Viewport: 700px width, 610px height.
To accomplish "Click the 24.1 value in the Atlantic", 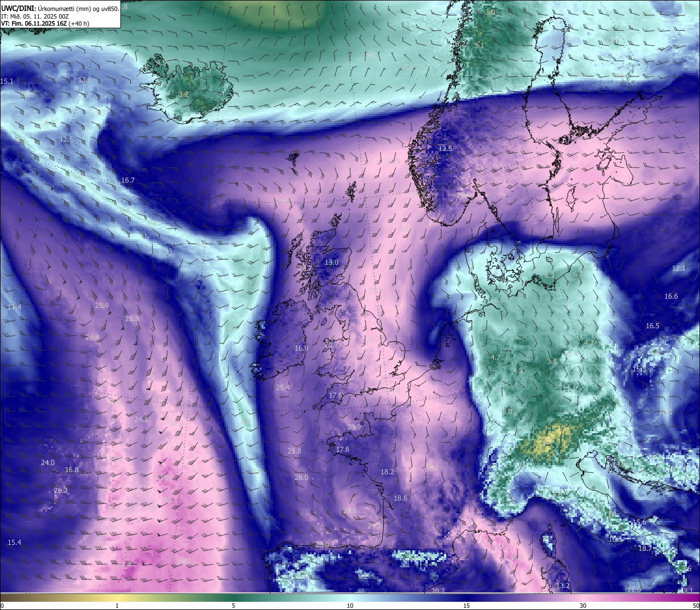I will tap(141, 419).
